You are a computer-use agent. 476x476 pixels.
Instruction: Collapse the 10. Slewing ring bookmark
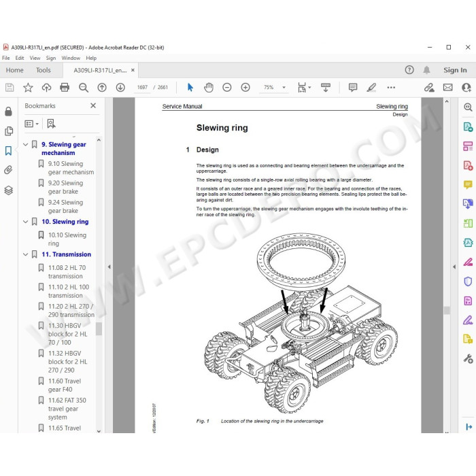click(26, 222)
